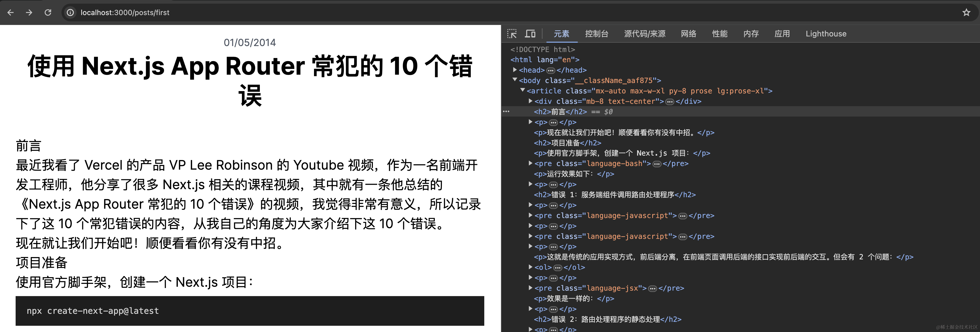Activate the element inspector picker icon
980x332 pixels.
pos(512,34)
